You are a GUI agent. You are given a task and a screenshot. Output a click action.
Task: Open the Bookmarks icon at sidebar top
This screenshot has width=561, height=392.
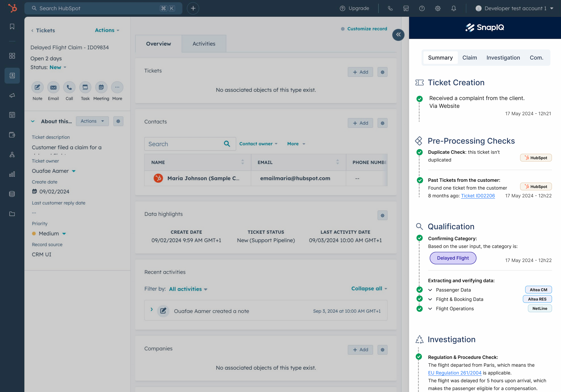[x=12, y=26]
